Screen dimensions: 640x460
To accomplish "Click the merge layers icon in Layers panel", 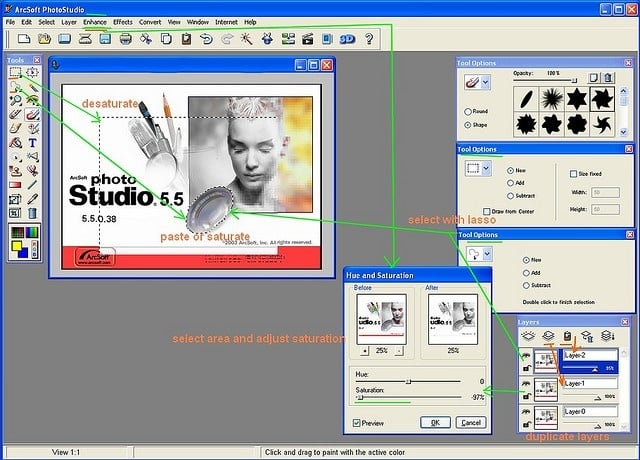I will click(x=607, y=336).
